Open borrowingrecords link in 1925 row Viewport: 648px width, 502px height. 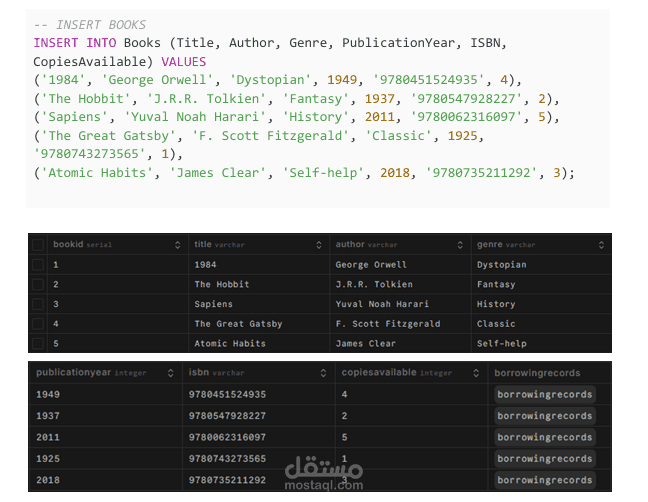click(x=545, y=459)
